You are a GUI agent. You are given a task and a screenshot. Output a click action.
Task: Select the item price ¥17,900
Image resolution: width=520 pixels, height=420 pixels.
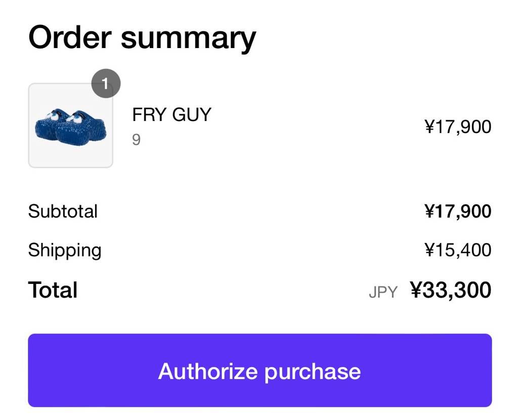[x=458, y=127]
